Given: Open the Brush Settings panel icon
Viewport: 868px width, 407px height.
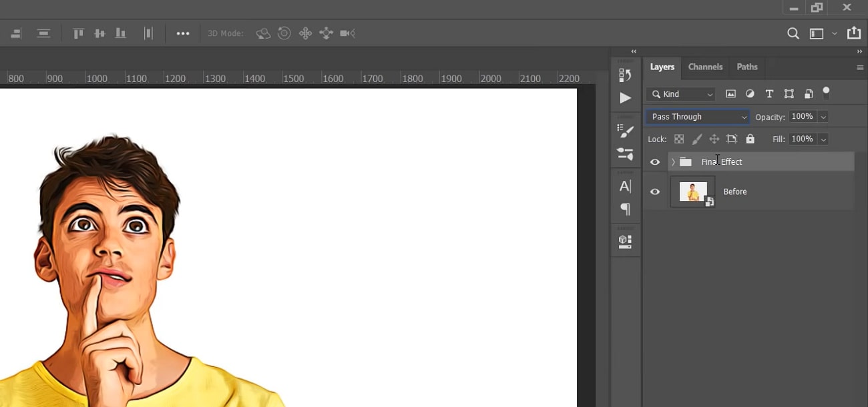Looking at the screenshot, I should click(x=625, y=131).
